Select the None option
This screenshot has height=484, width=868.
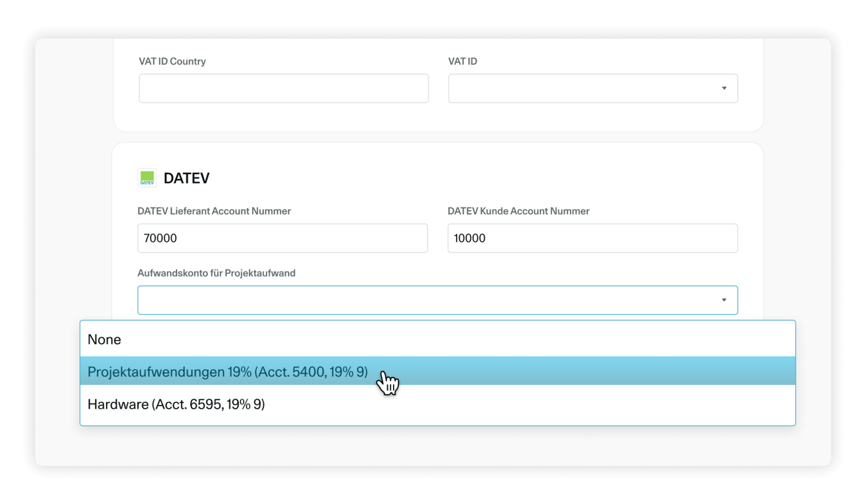437,339
